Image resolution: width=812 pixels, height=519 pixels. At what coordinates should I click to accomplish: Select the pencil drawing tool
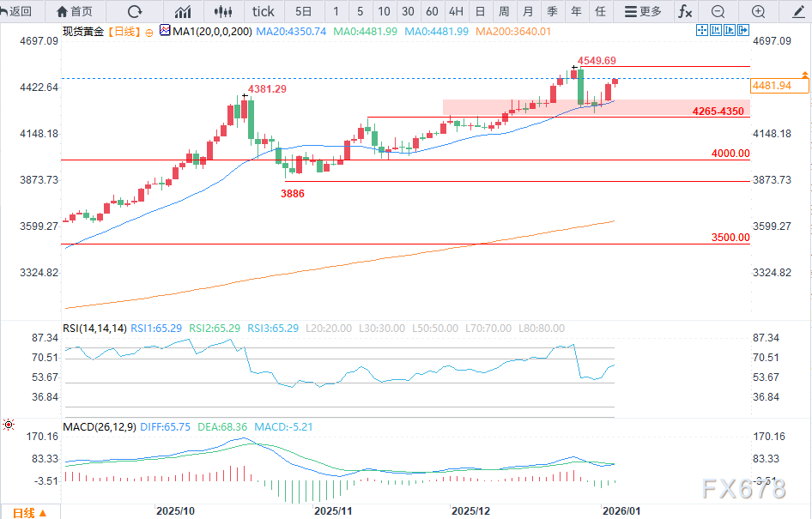click(797, 11)
